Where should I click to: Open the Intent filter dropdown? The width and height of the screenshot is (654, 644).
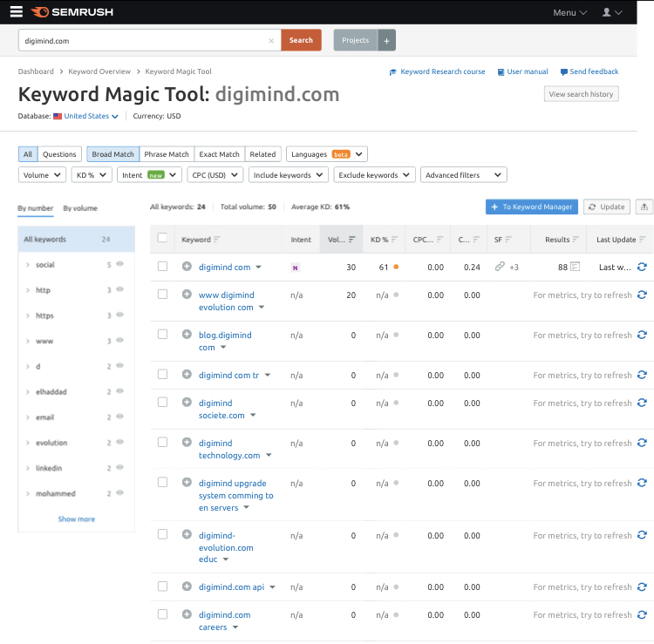pyautogui.click(x=149, y=175)
